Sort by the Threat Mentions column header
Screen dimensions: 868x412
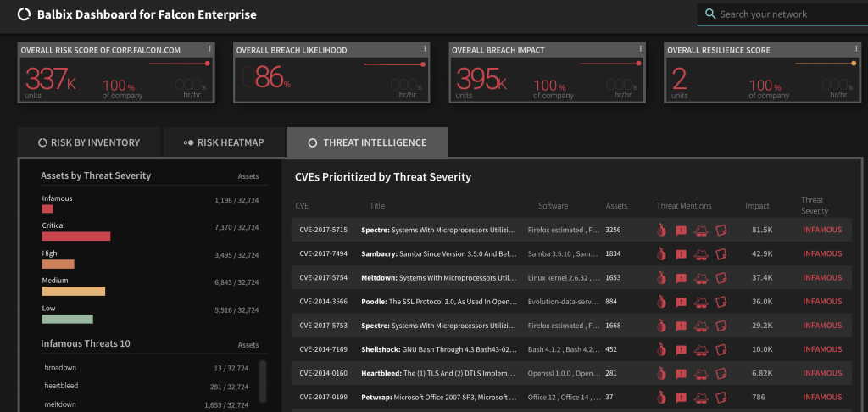pos(684,206)
